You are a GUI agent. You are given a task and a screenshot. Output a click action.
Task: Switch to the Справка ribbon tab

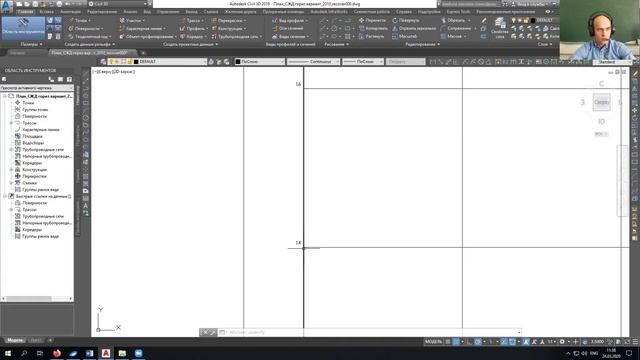(404, 12)
